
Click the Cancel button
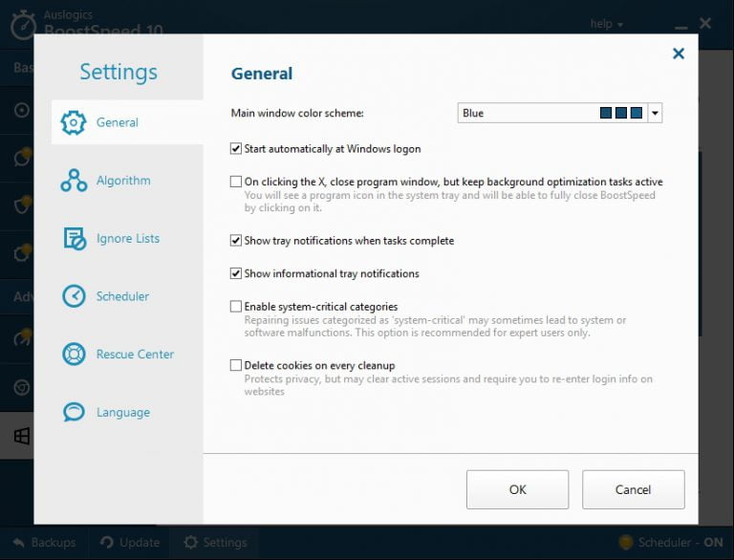point(633,489)
